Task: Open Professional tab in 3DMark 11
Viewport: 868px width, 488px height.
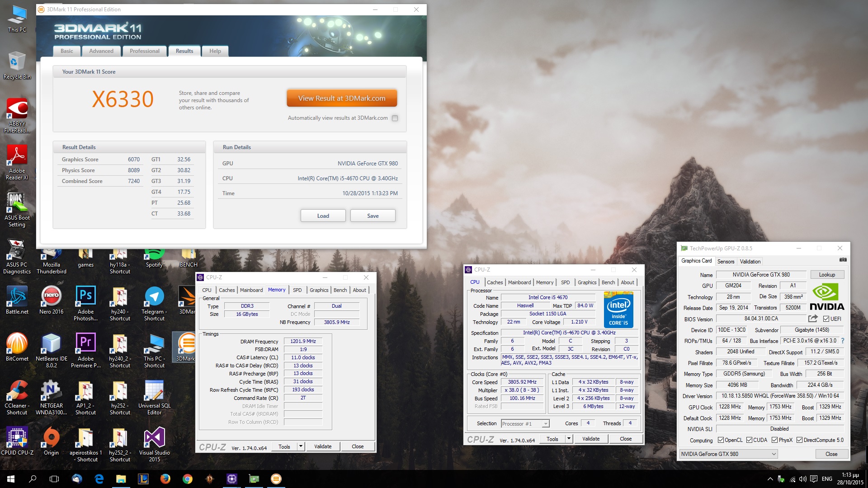Action: [145, 51]
